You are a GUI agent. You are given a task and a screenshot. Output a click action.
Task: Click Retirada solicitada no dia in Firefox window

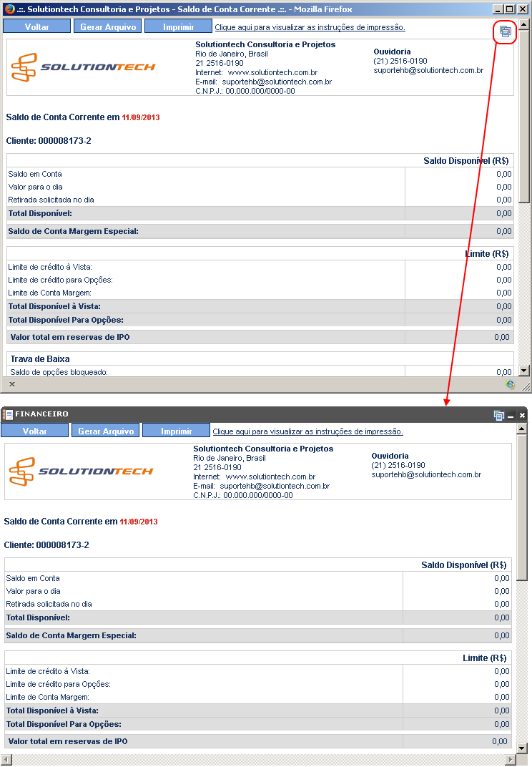(x=51, y=200)
